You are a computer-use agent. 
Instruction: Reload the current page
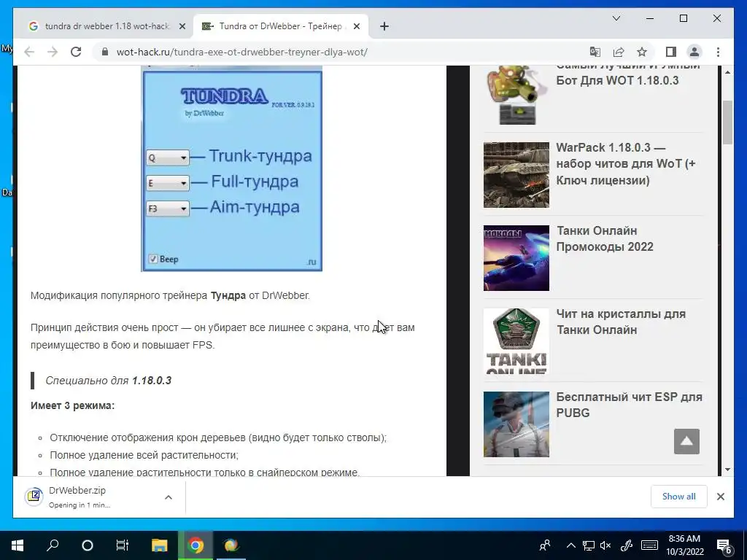[x=76, y=52]
